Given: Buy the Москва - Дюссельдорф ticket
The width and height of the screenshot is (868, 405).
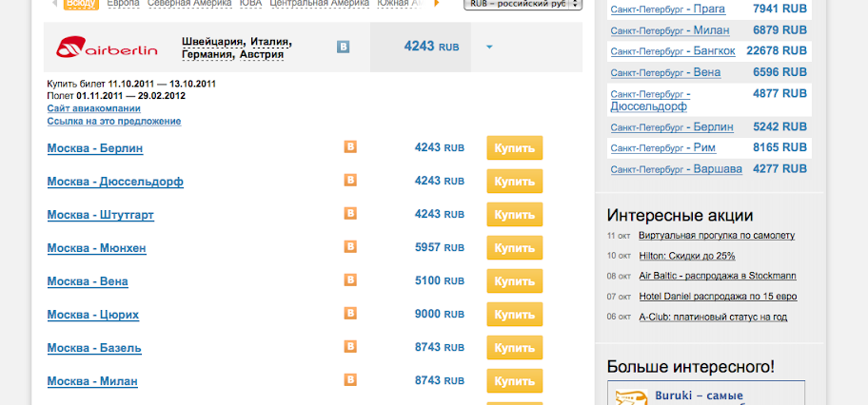Looking at the screenshot, I should click(515, 181).
